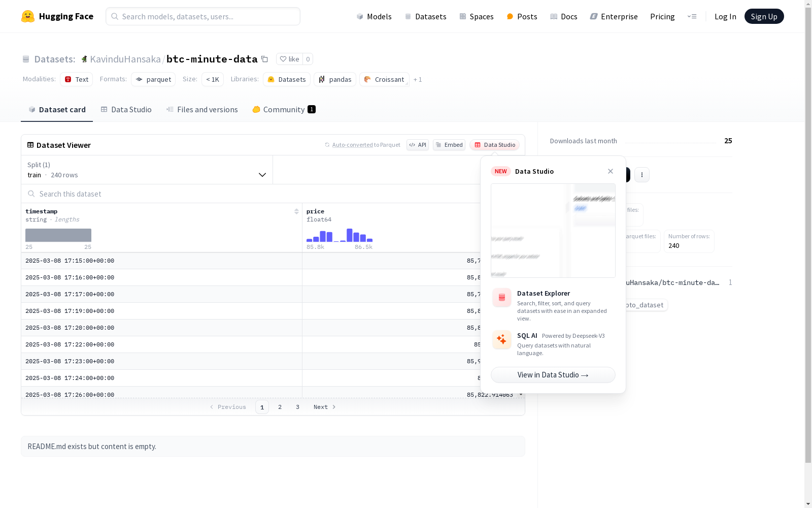This screenshot has height=508, width=812.
Task: Open the Dataset Explorer feature
Action: click(553, 305)
